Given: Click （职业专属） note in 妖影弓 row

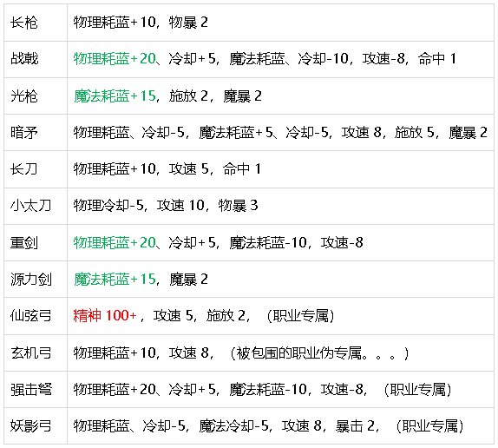Looking at the screenshot, I should point(430,425).
